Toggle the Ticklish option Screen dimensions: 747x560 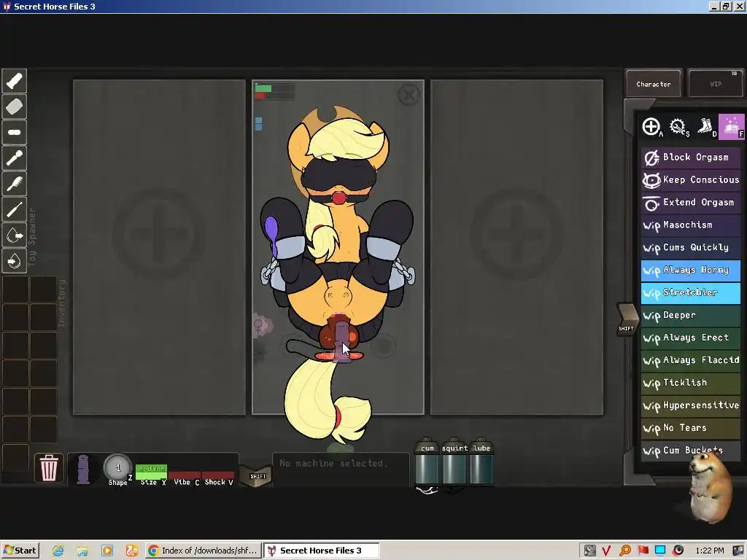click(690, 383)
